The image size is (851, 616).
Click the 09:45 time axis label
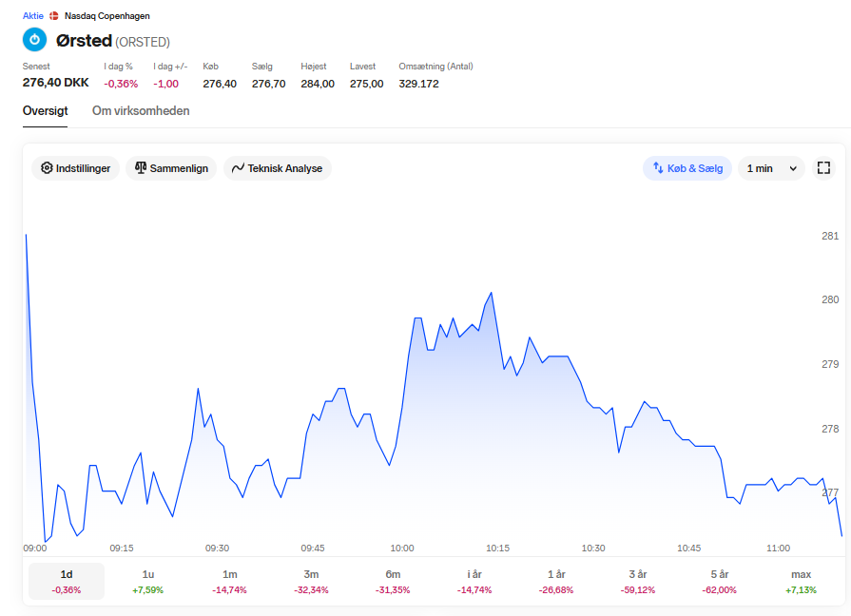tap(313, 549)
